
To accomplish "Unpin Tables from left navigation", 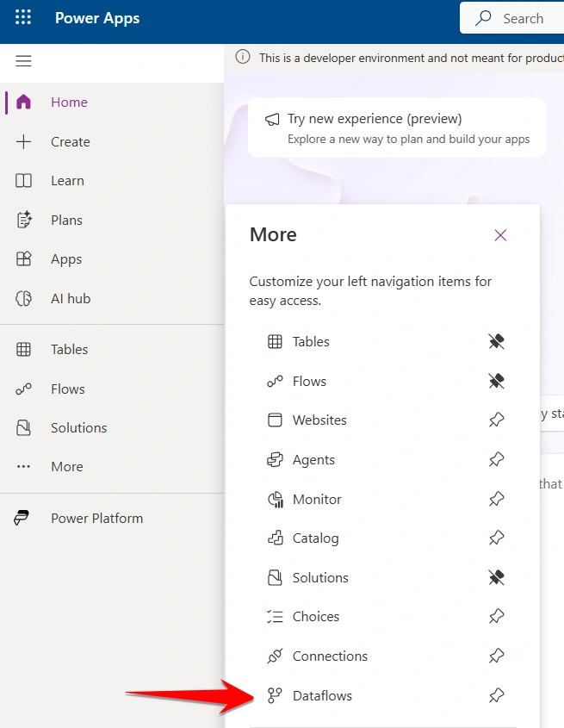I will coord(496,342).
